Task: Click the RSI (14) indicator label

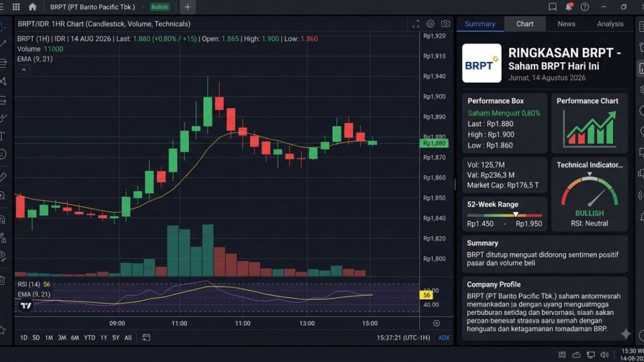Action: [29, 284]
